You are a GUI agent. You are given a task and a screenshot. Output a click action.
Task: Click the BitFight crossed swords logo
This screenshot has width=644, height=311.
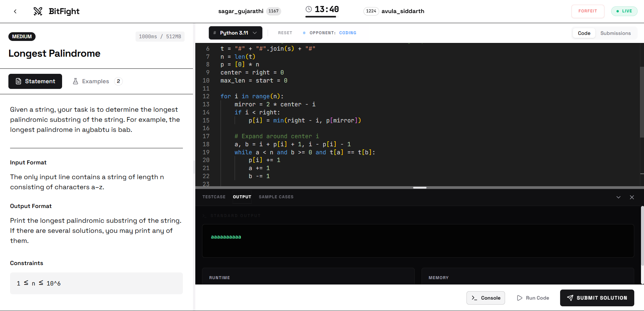(38, 11)
